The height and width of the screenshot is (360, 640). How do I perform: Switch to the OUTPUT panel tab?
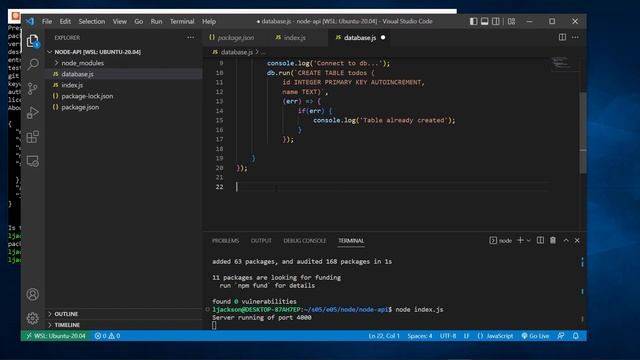(x=261, y=241)
